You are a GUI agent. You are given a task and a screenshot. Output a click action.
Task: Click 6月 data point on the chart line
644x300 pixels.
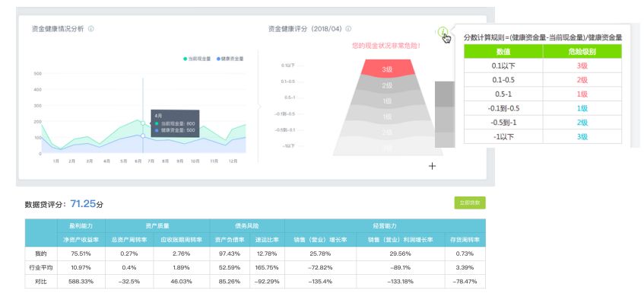coord(143,123)
